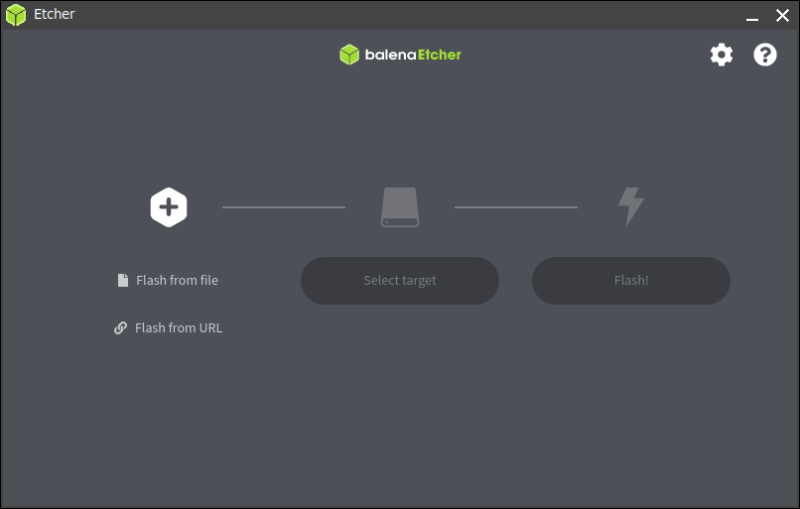Viewport: 800px width, 509px height.
Task: Choose Flash from file option
Action: click(x=177, y=280)
